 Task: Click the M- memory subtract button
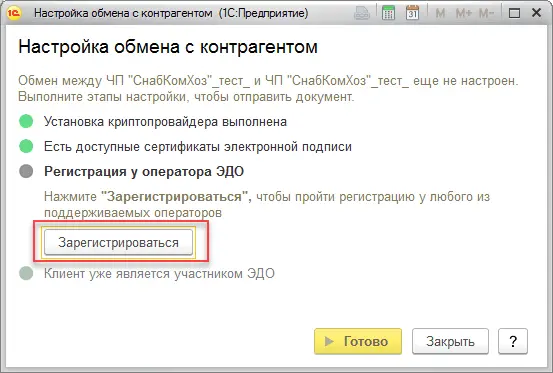[x=486, y=13]
